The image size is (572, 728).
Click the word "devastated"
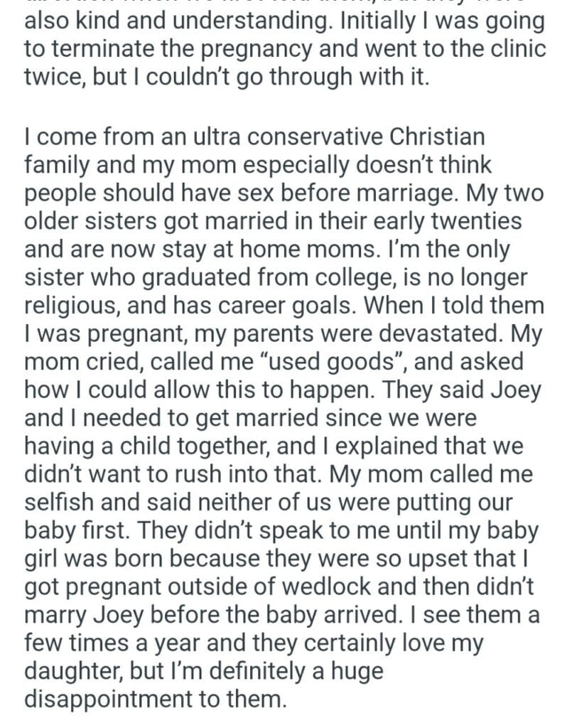point(423,333)
